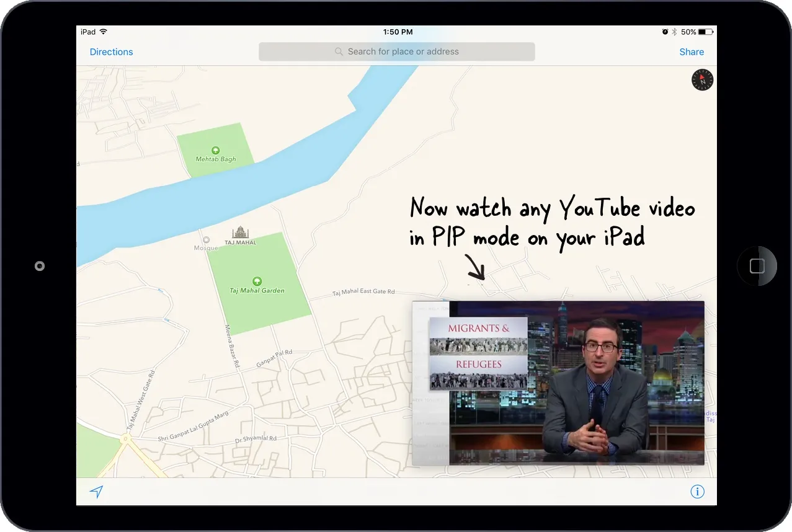
Task: Tap the 50% battery percentage text
Action: (688, 32)
